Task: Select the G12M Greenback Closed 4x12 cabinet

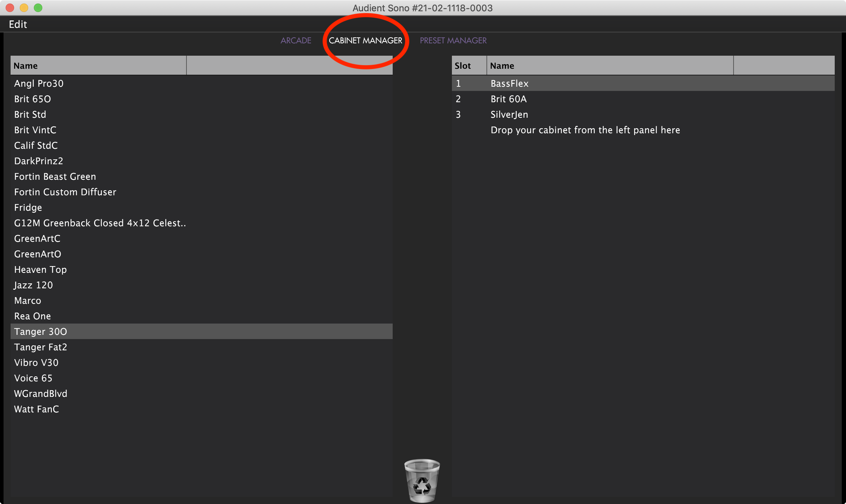Action: pyautogui.click(x=100, y=223)
